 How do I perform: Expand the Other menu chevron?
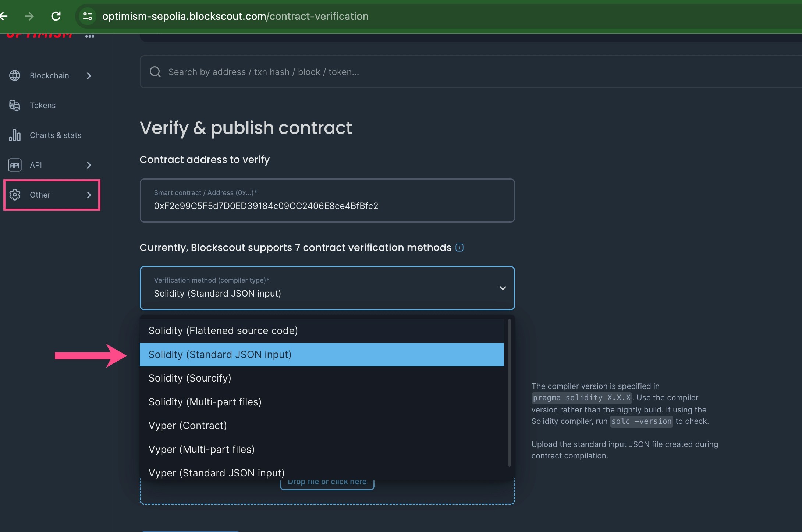click(x=89, y=195)
